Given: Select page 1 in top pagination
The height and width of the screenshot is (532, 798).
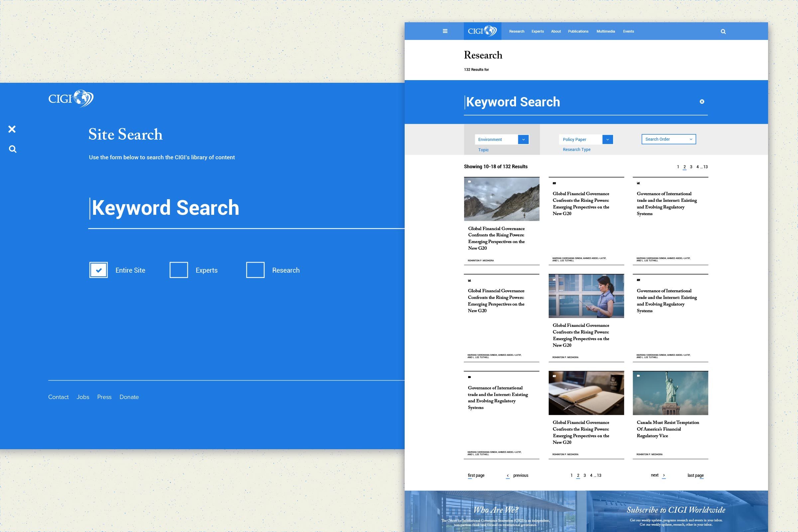Looking at the screenshot, I should point(678,167).
